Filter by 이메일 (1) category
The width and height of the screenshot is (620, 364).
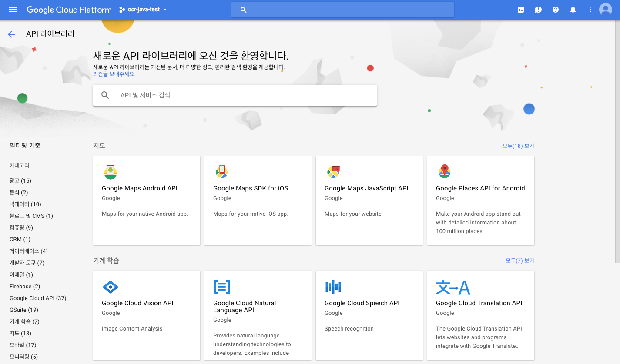(21, 274)
